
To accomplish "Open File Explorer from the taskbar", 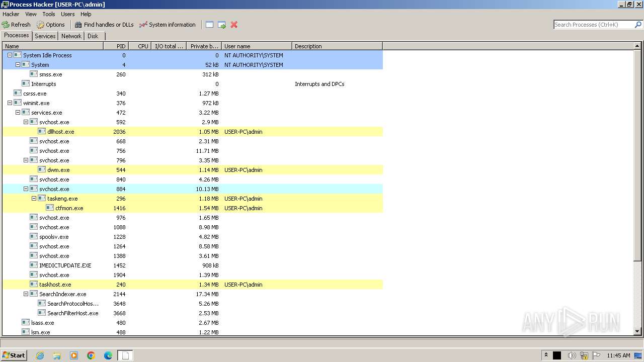I will pyautogui.click(x=57, y=355).
